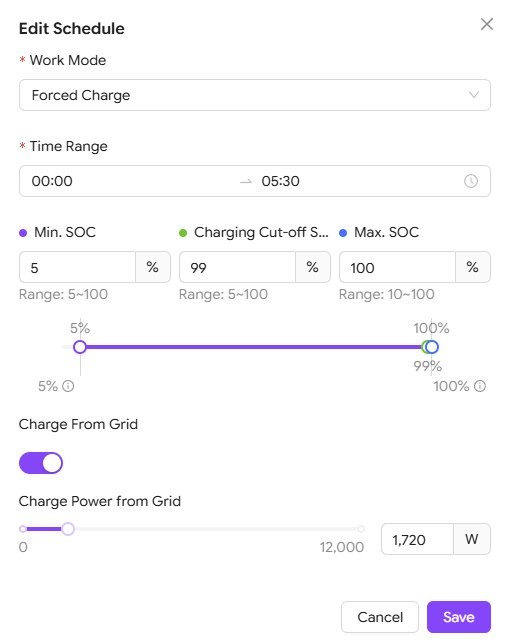Click the 1,720 W power input field
This screenshot has width=506, height=644.
click(x=417, y=539)
